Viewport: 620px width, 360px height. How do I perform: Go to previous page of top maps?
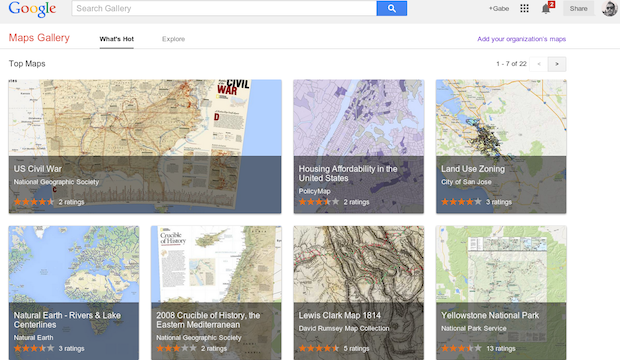tap(539, 64)
